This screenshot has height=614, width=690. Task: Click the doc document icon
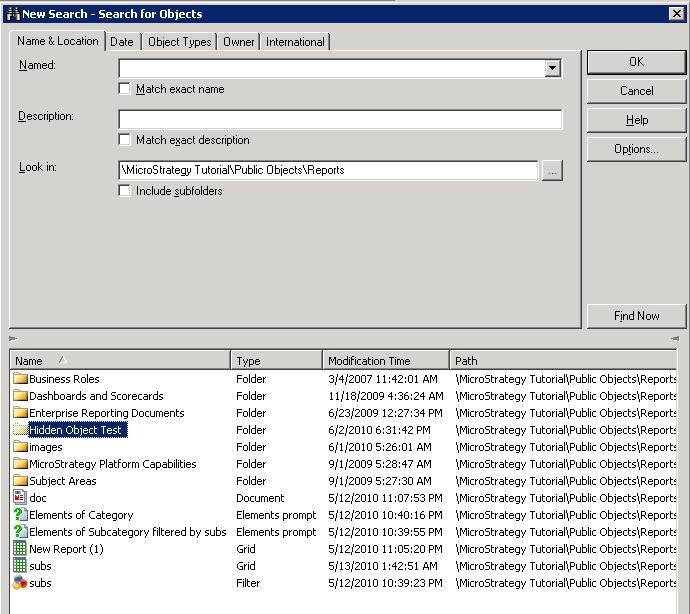coord(20,498)
